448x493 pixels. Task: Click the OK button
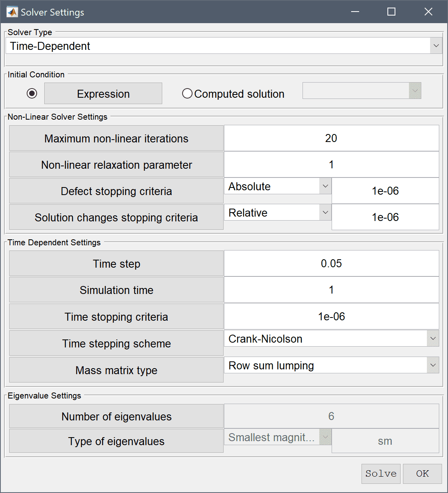pos(422,474)
